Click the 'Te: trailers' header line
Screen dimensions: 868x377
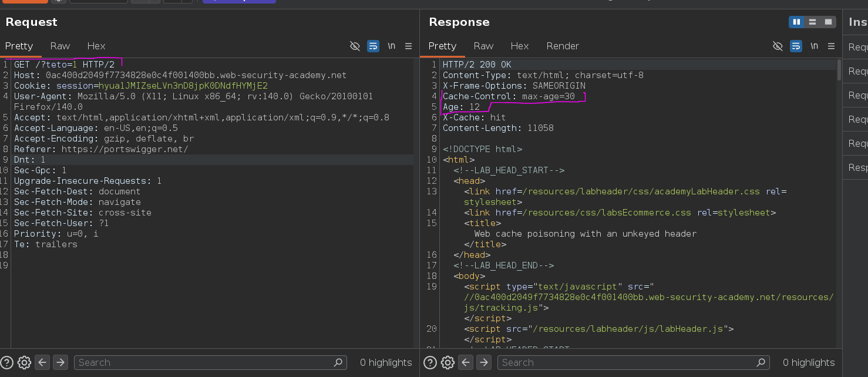pyautogui.click(x=45, y=244)
